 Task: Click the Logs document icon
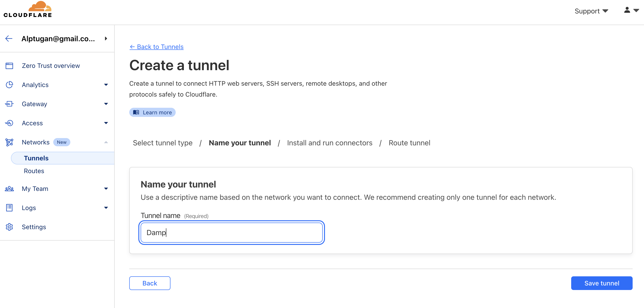(x=10, y=208)
